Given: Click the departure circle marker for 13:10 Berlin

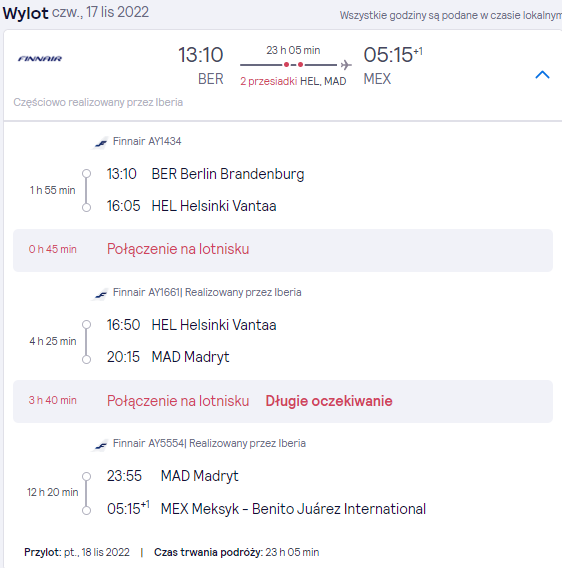Looking at the screenshot, I should tap(86, 174).
